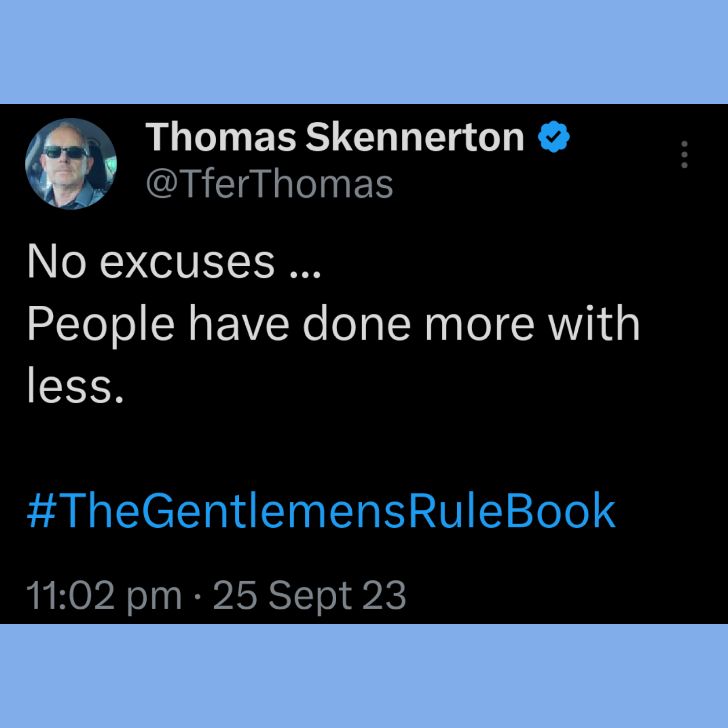
Task: Click the word "less." in the tweet
Action: pyautogui.click(x=76, y=385)
